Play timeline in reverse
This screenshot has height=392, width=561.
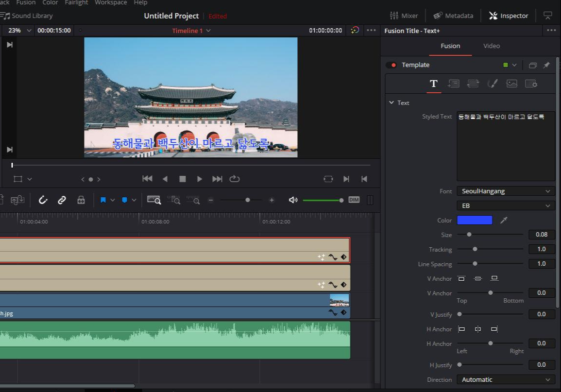tap(165, 179)
